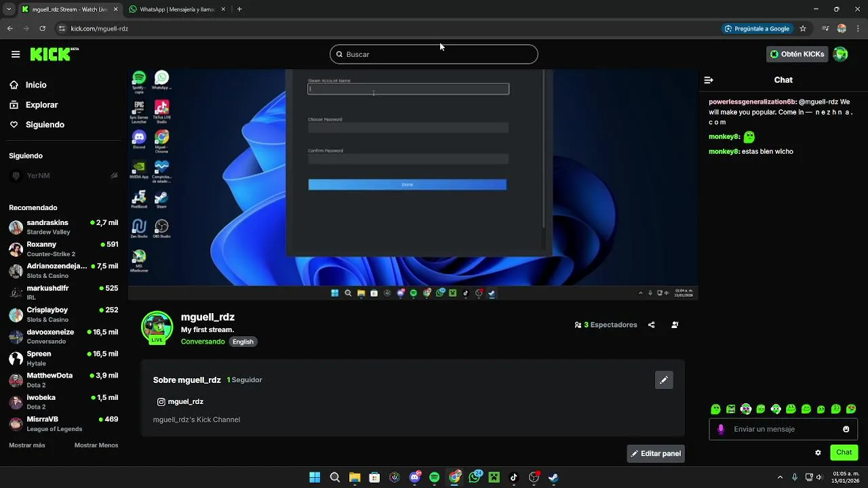Open Roxanny Counter-Strike 2 channel
868x488 pixels.
pyautogui.click(x=64, y=249)
